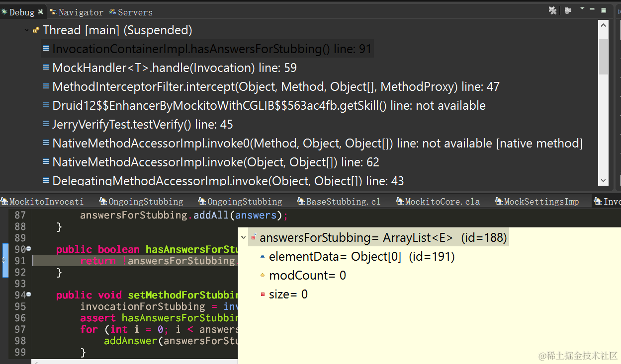The height and width of the screenshot is (364, 621).
Task: Click line number 99 in editor gutter
Action: point(19,353)
